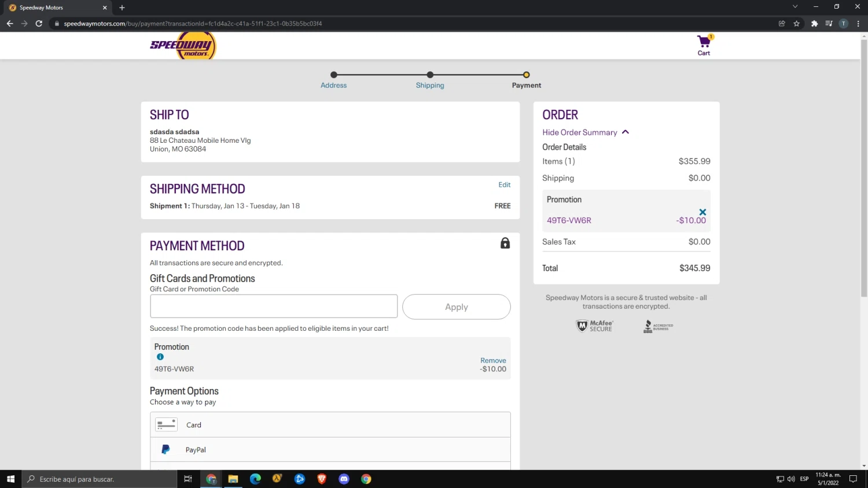Click the address bar URL
Screen dimensions: 868x488
coord(193,24)
